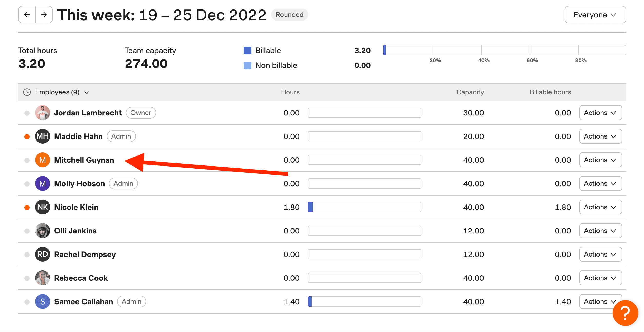Viewport: 644px width, 332px height.
Task: Click the orange status dot beside Maddie Hahn
Action: [27, 136]
